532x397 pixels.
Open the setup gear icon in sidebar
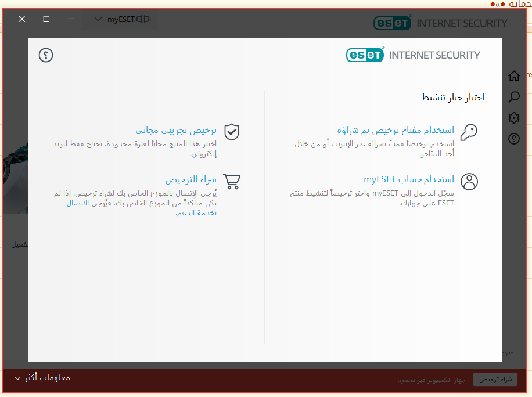coord(514,118)
